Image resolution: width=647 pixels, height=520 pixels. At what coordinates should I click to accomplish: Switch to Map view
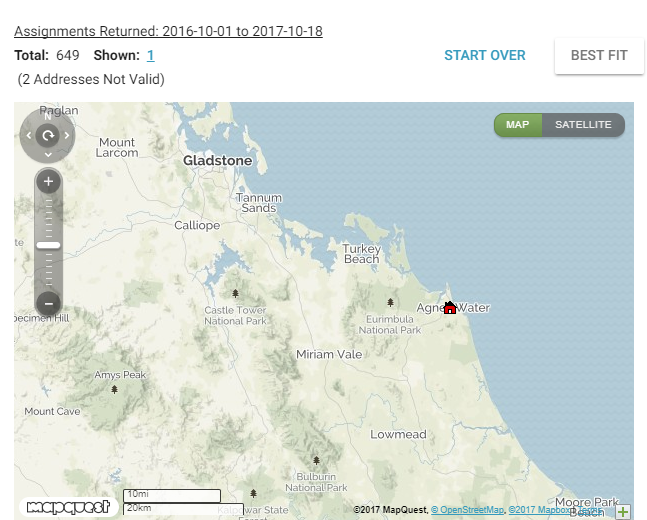tap(518, 125)
